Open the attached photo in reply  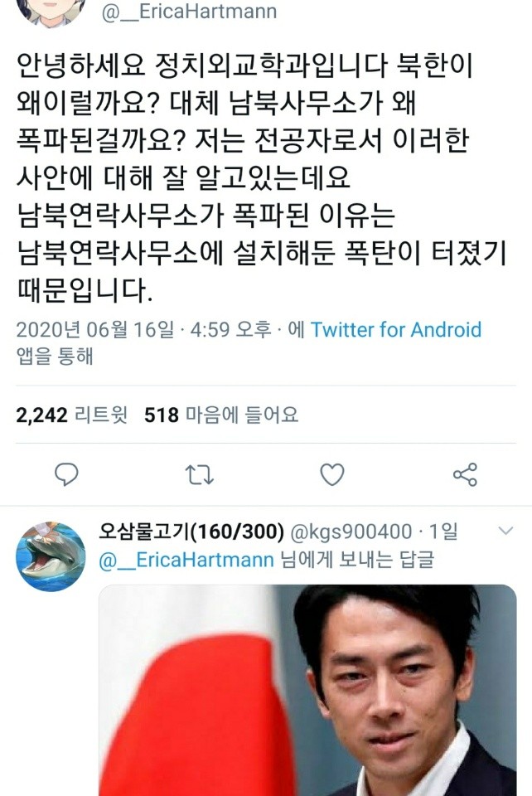pos(307,691)
